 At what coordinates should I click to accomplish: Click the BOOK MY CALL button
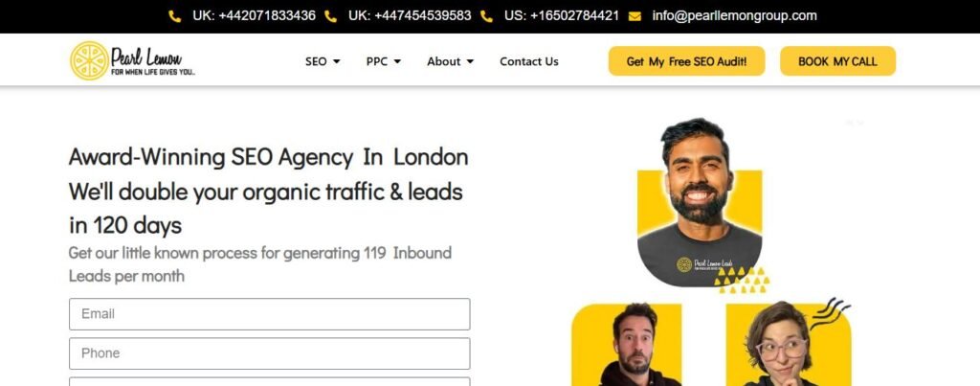pyautogui.click(x=837, y=60)
